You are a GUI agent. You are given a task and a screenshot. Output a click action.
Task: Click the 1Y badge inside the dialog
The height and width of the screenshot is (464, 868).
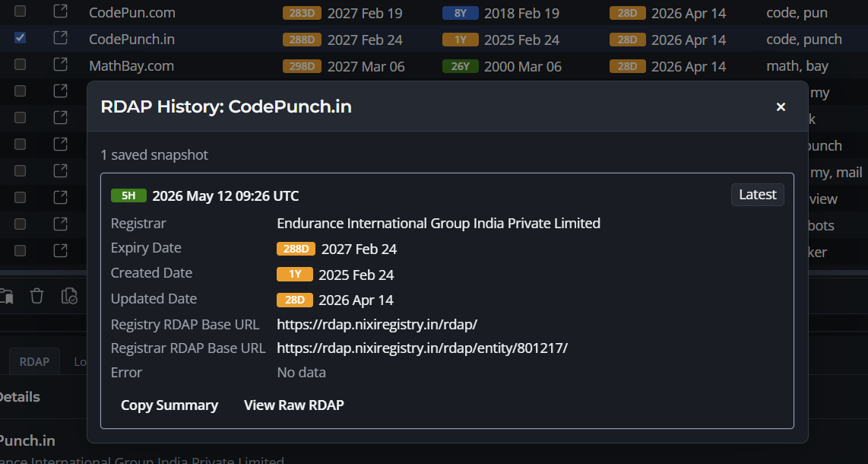295,274
